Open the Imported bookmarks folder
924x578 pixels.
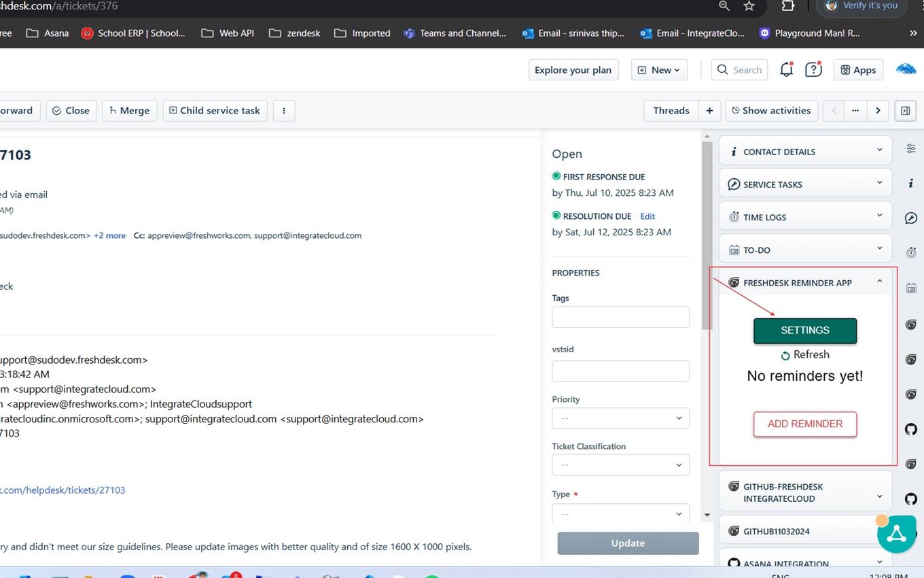(x=361, y=33)
